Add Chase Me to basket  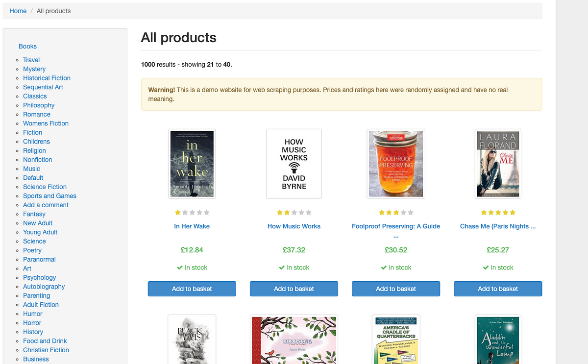coord(498,289)
